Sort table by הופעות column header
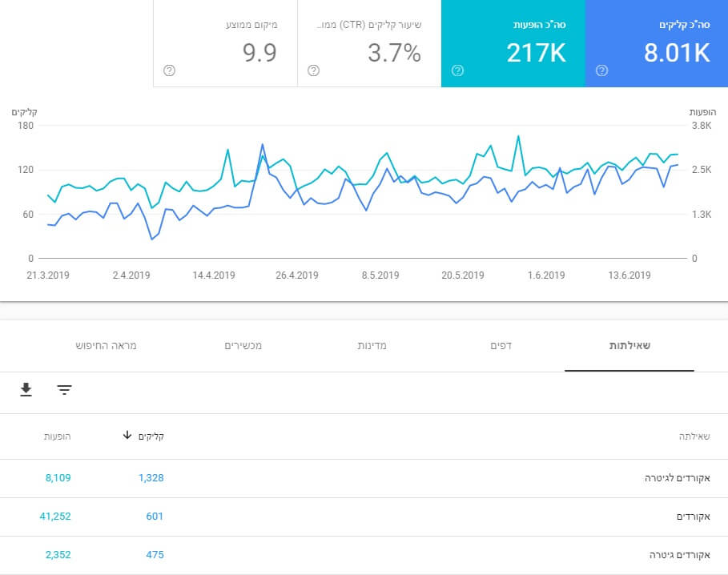The height and width of the screenshot is (575, 728). tap(57, 436)
